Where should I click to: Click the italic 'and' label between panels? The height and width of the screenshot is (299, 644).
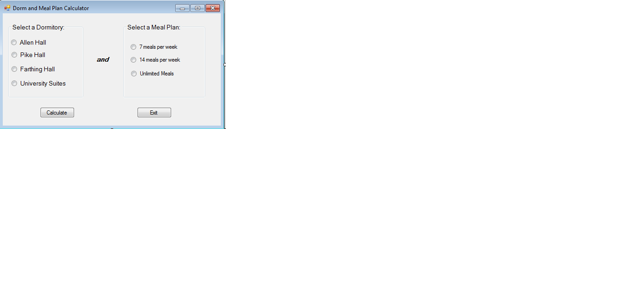(x=103, y=59)
